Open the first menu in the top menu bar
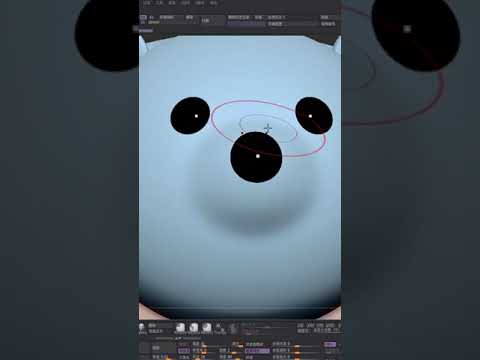The image size is (480, 360). pyautogui.click(x=147, y=3)
